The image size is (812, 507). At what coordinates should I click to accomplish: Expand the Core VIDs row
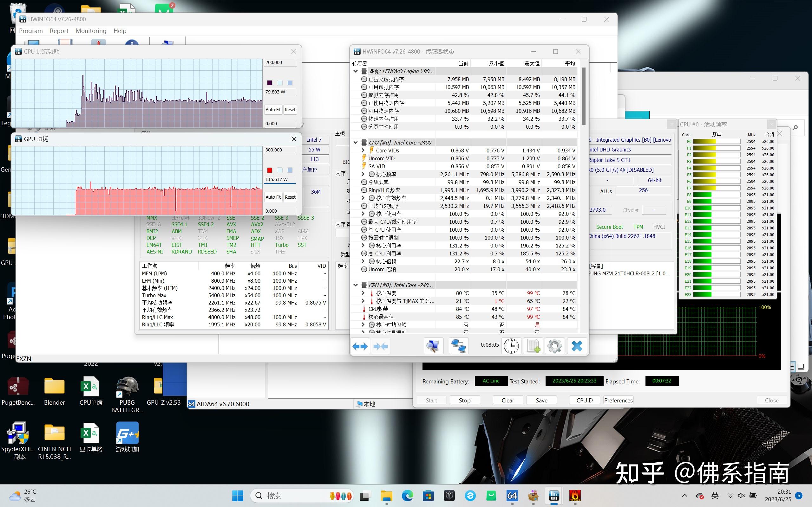(x=363, y=150)
